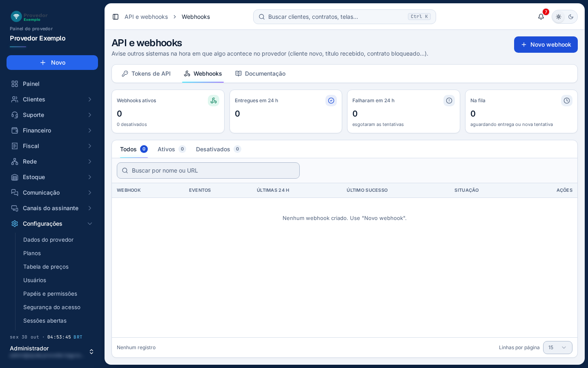Click the Painel dashboard icon in sidebar
This screenshot has width=588, height=368.
point(15,84)
